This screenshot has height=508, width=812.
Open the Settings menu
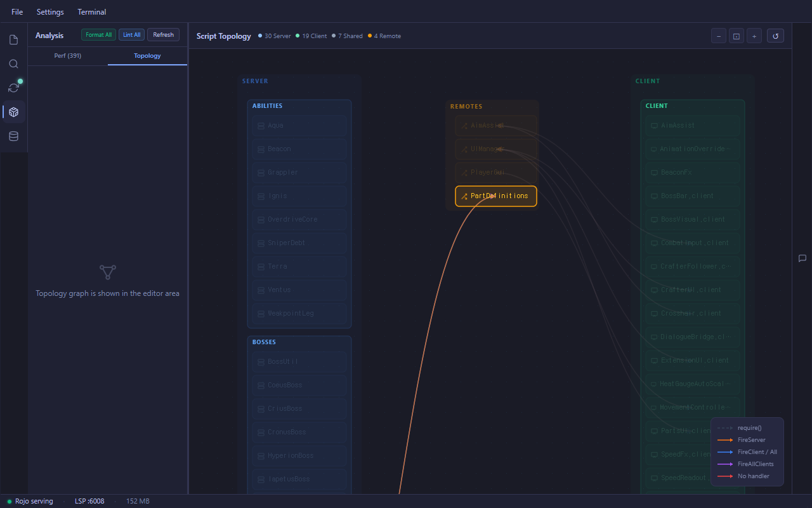click(49, 11)
